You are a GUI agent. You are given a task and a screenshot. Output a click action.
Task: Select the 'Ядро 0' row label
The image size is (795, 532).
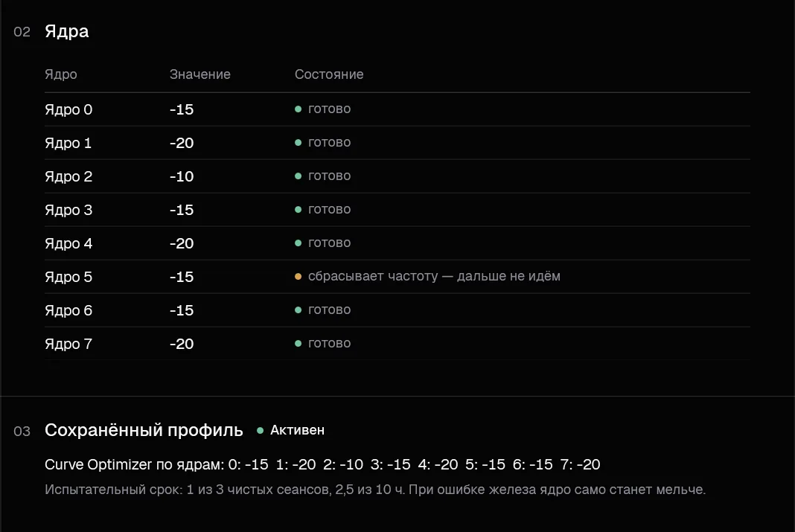click(x=68, y=109)
